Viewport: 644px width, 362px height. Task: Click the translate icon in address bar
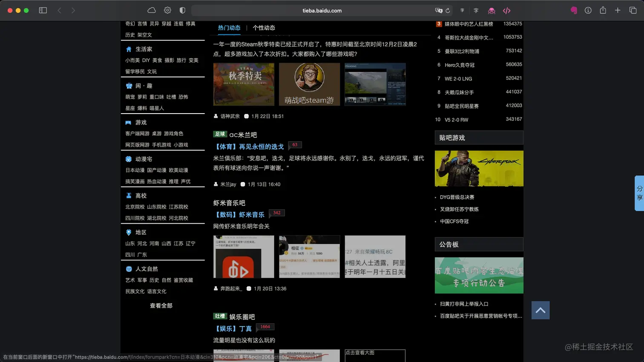[438, 11]
